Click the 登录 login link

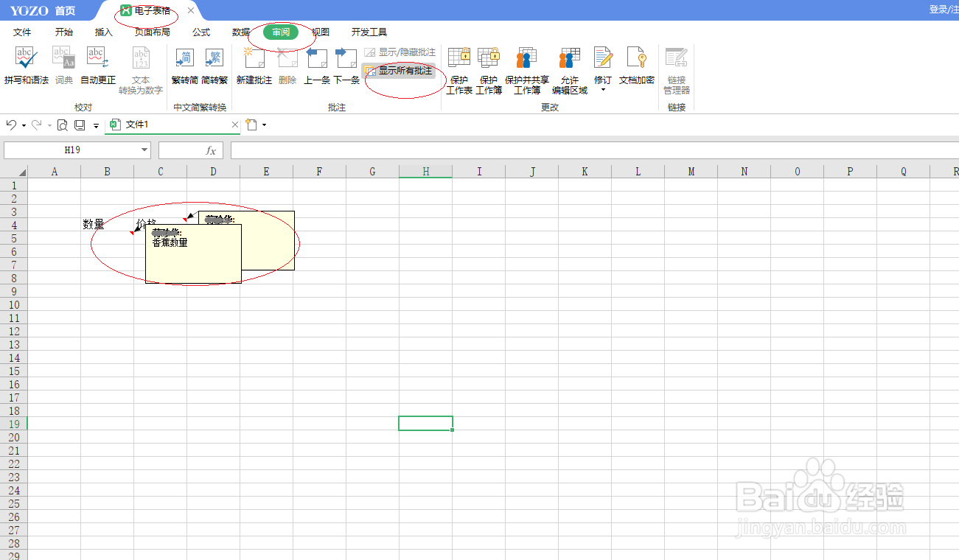pyautogui.click(x=938, y=10)
